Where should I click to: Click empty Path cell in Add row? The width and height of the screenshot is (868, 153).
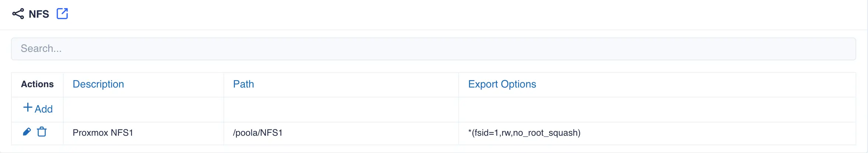pos(341,109)
